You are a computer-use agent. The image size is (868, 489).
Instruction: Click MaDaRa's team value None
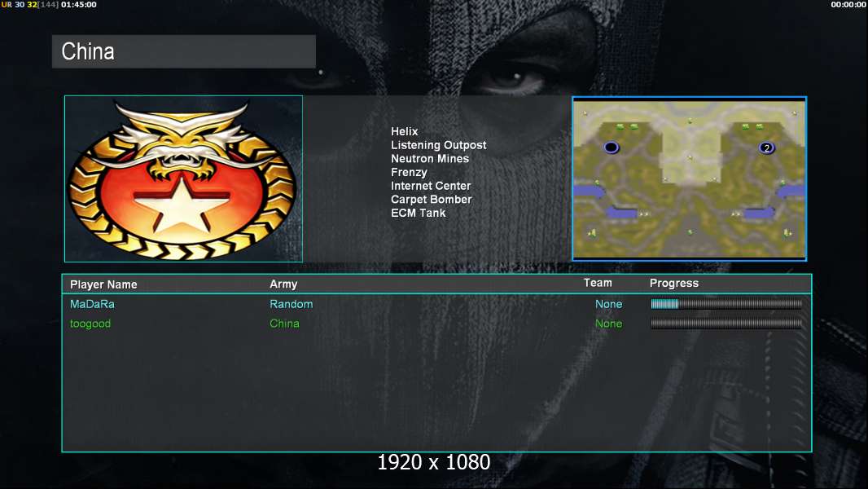[608, 304]
